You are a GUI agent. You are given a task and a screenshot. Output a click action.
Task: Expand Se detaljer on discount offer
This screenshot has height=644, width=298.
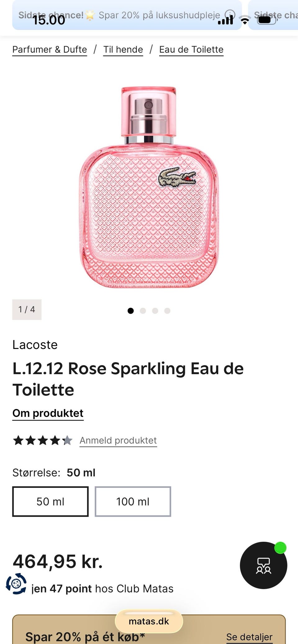249,637
